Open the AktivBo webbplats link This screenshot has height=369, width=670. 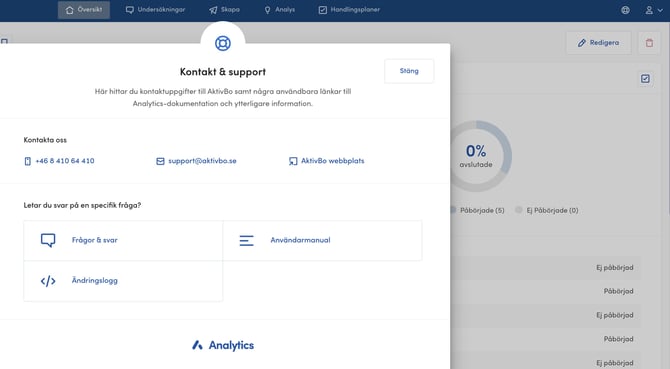tap(332, 161)
